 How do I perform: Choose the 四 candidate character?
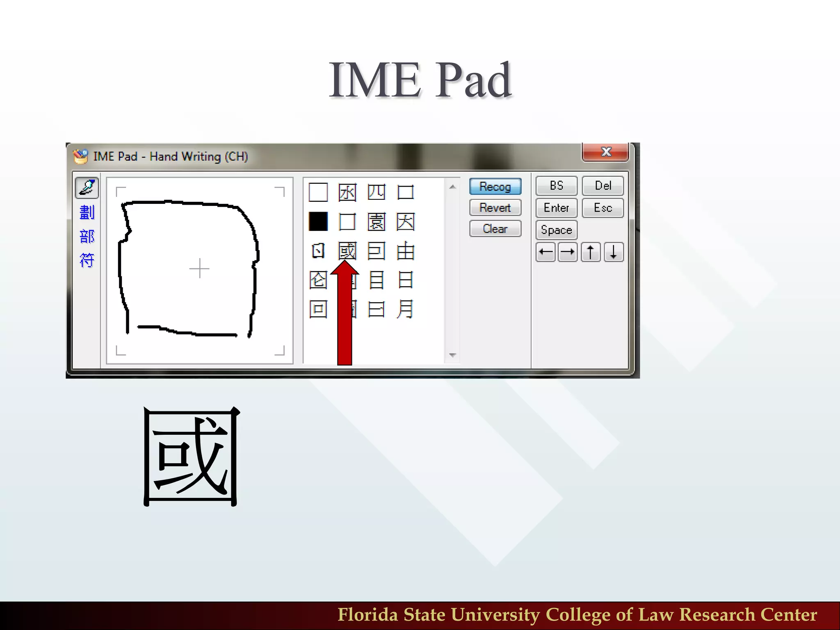(x=376, y=192)
